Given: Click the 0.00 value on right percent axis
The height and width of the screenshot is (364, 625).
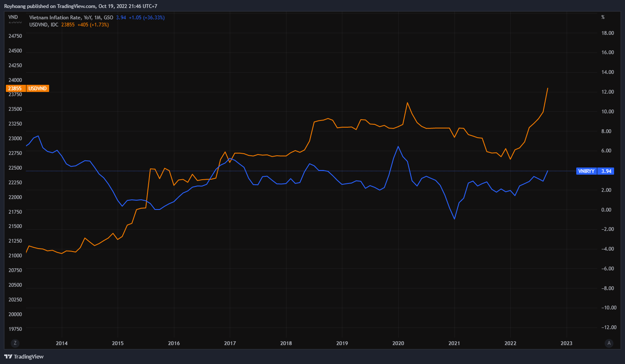Looking at the screenshot, I should [x=606, y=210].
